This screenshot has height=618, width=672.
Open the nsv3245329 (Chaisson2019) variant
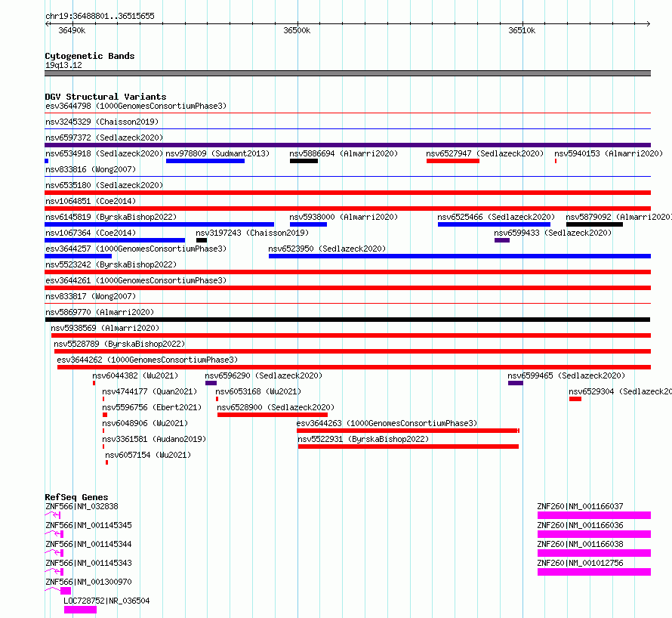(102, 122)
